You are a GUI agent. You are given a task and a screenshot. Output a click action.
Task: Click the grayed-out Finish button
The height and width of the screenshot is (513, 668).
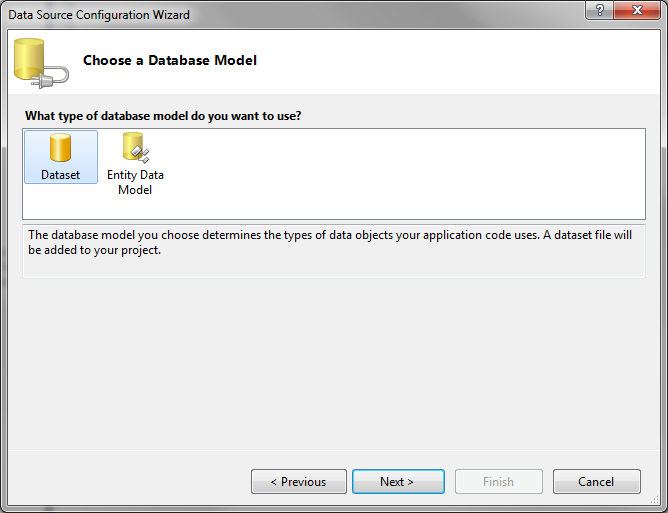(x=498, y=482)
